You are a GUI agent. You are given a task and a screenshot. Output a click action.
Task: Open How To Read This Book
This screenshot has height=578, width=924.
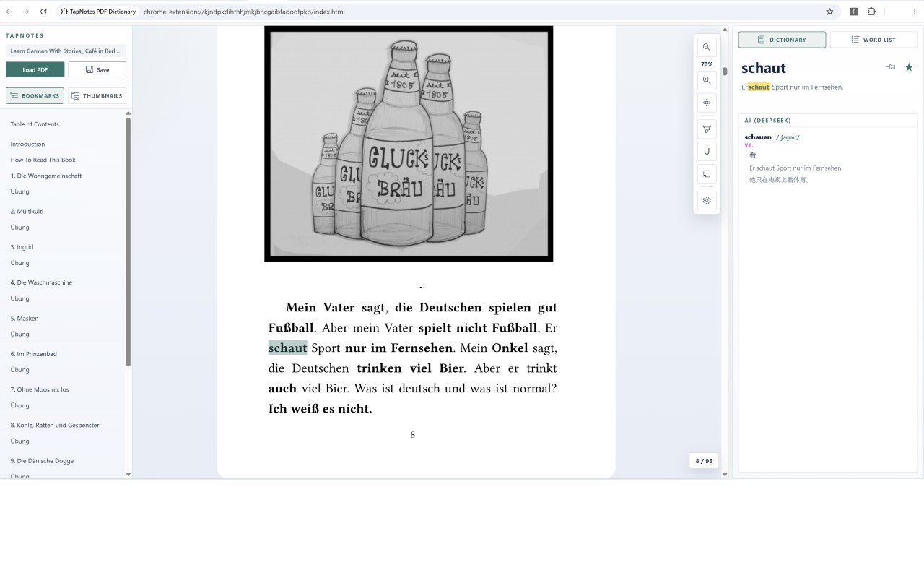coord(43,160)
